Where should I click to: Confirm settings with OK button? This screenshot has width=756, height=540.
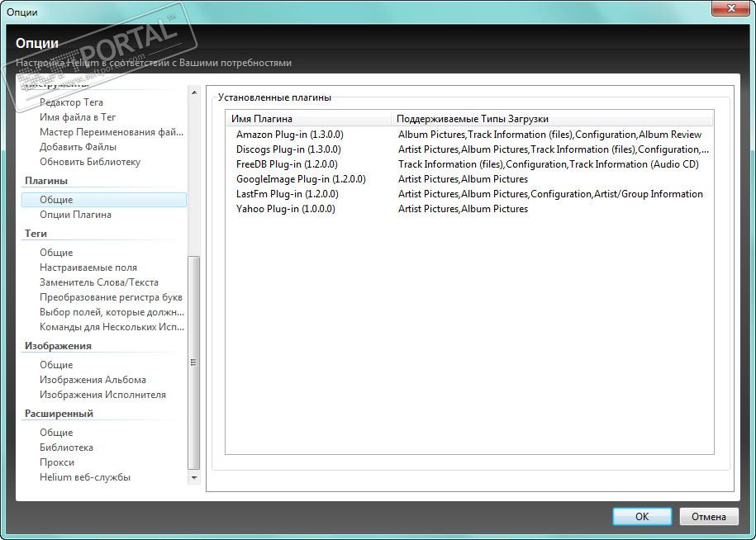pos(642,516)
